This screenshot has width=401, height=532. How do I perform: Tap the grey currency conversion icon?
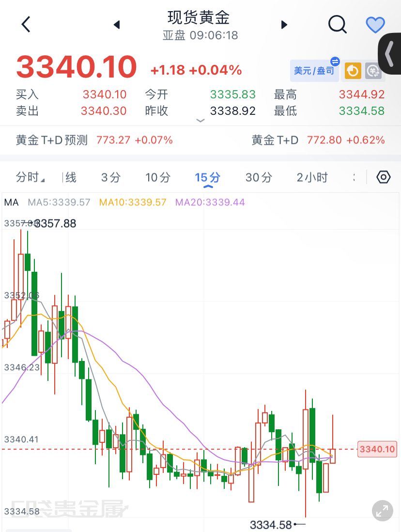[373, 71]
